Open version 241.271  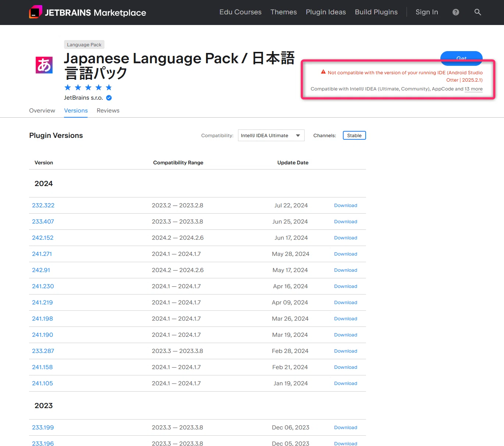click(x=42, y=254)
